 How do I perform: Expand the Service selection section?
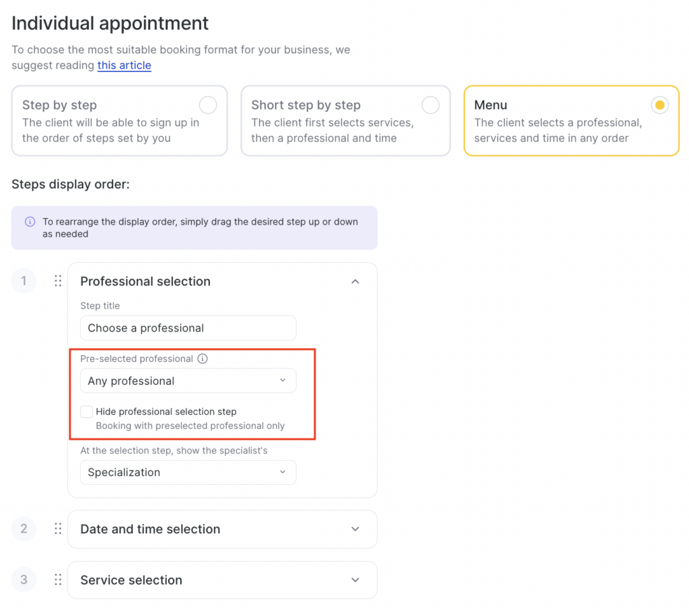tap(355, 580)
